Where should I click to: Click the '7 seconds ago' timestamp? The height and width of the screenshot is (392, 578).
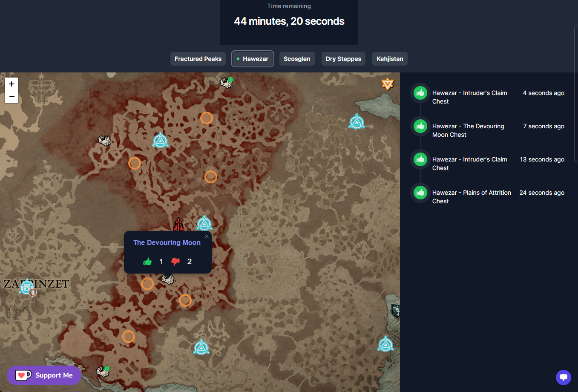point(543,126)
